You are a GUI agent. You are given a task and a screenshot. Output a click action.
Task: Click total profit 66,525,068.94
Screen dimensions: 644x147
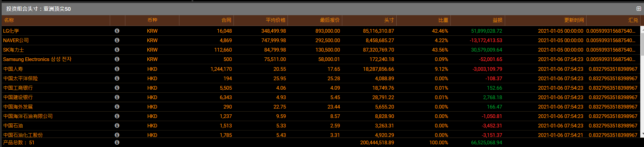(x=487, y=142)
